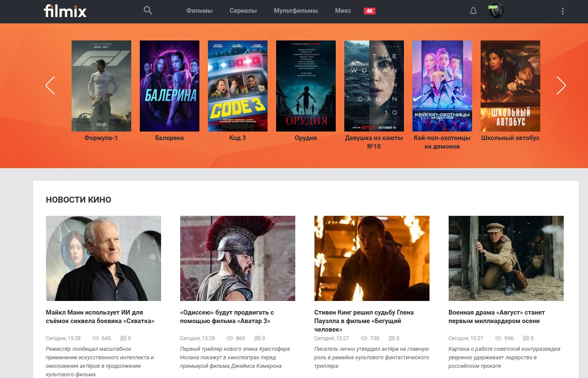Click the views eye icon under Одиссею article
The height and width of the screenshot is (378, 588).
(x=230, y=338)
